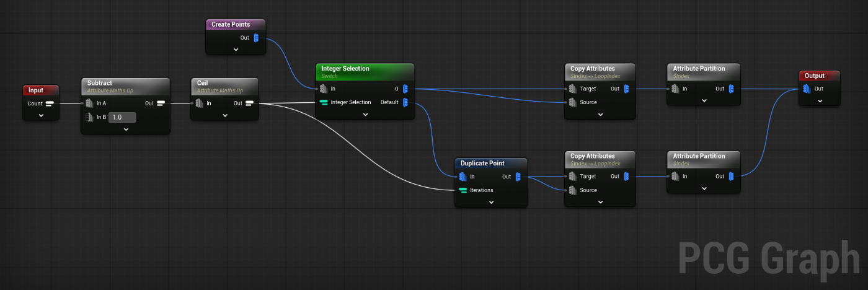Click Source pin on lower Copy Attributes node
Viewport: 868px width, 290px height.
573,190
